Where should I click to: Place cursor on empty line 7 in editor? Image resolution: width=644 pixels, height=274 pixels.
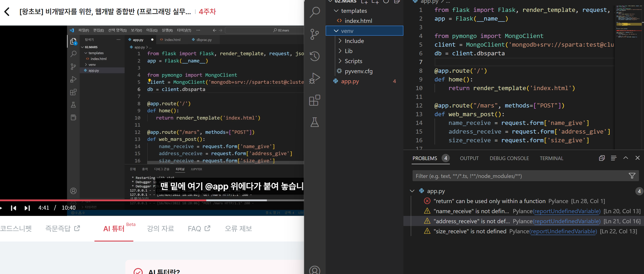click(524, 62)
